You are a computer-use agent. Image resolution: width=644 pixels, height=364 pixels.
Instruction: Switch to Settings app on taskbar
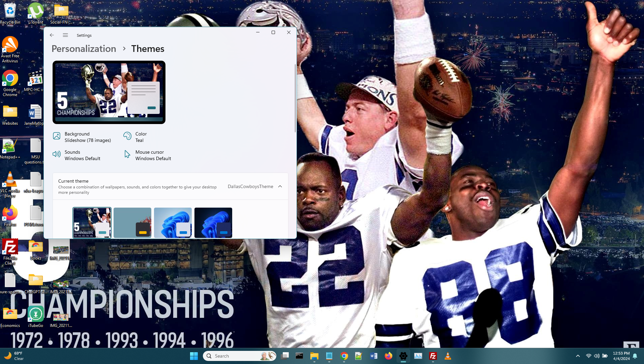(x=403, y=356)
